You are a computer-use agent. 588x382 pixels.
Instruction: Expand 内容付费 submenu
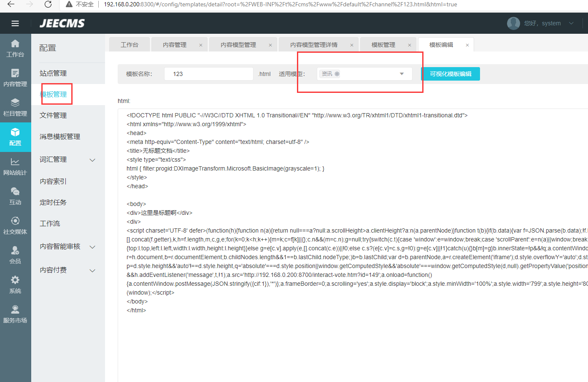92,271
